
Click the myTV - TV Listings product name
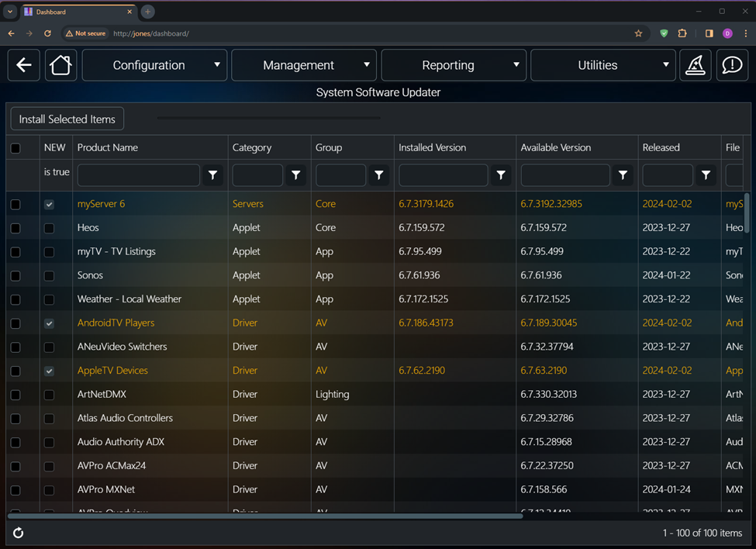point(116,251)
